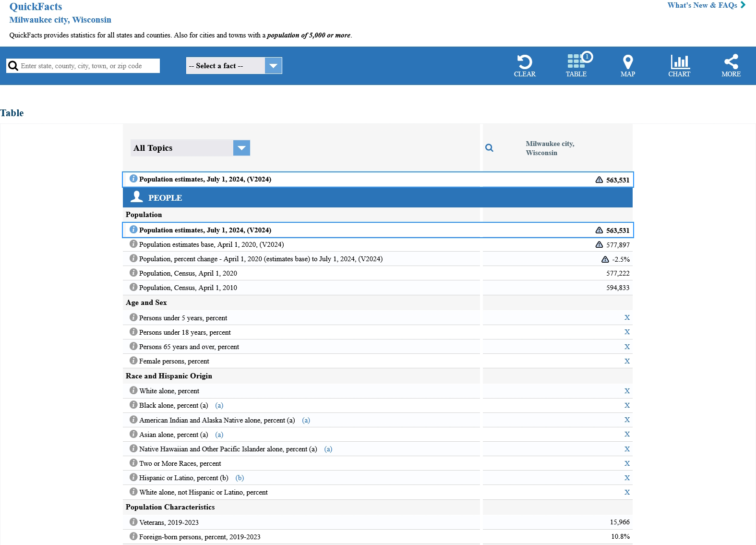Screen dimensions: 756x545
Task: Click the X value for Two or More Races
Action: coord(627,463)
